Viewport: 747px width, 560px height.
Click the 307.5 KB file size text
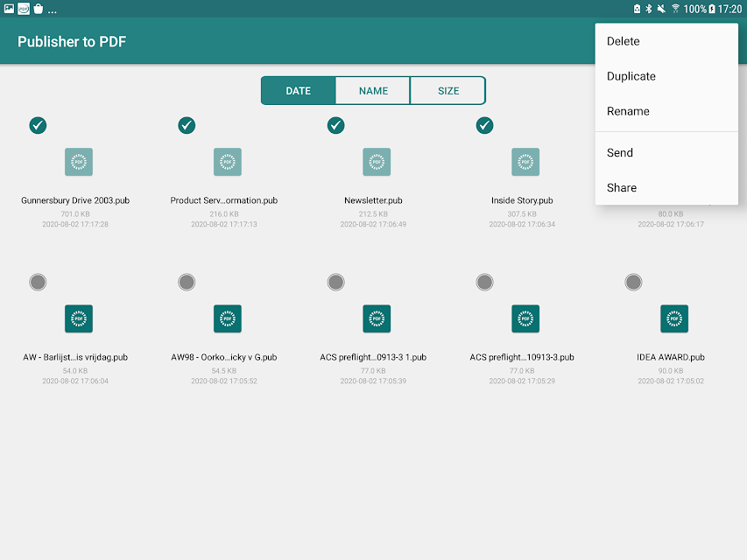pos(522,213)
